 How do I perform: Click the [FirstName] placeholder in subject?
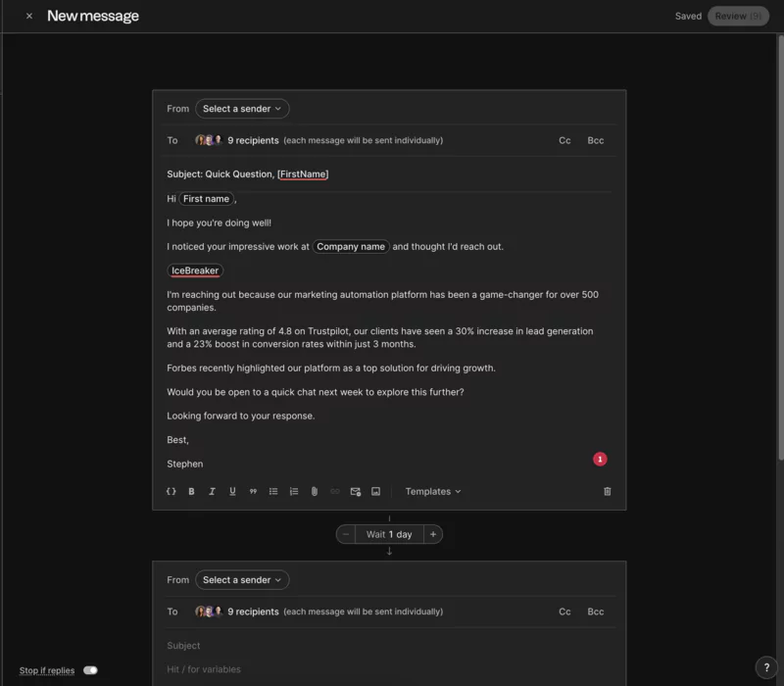(303, 174)
